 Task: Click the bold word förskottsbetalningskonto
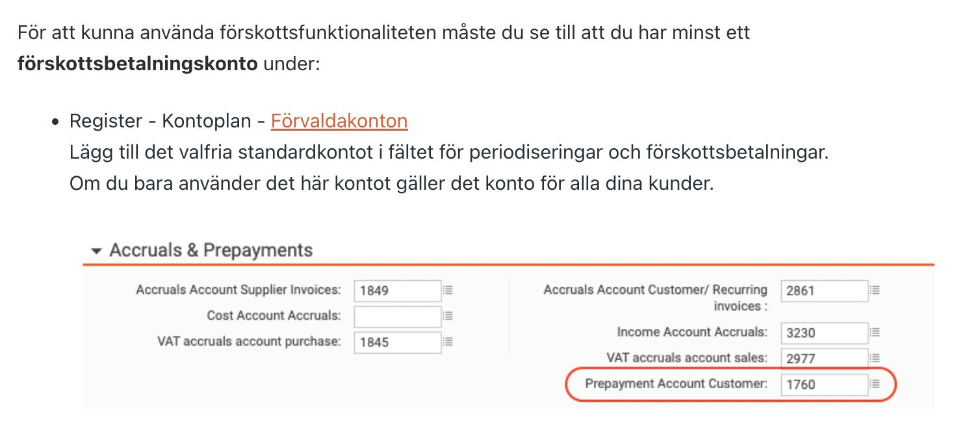click(137, 65)
